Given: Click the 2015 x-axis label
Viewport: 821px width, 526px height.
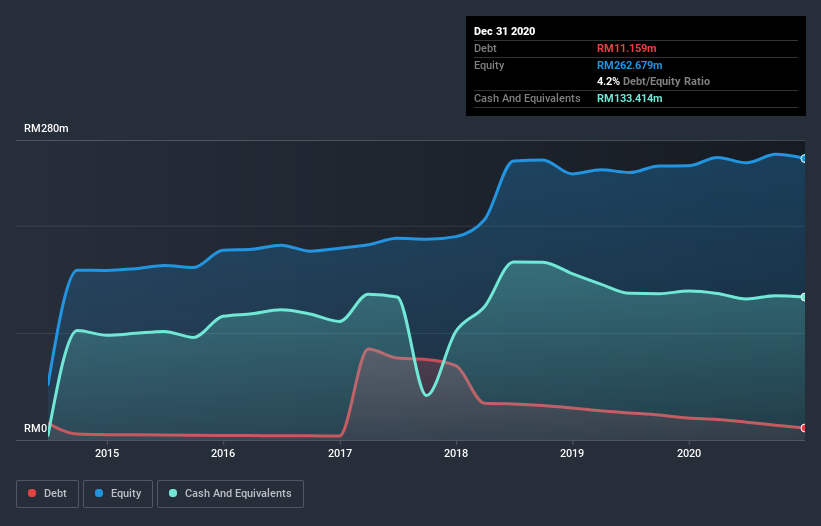Looking at the screenshot, I should [x=107, y=453].
